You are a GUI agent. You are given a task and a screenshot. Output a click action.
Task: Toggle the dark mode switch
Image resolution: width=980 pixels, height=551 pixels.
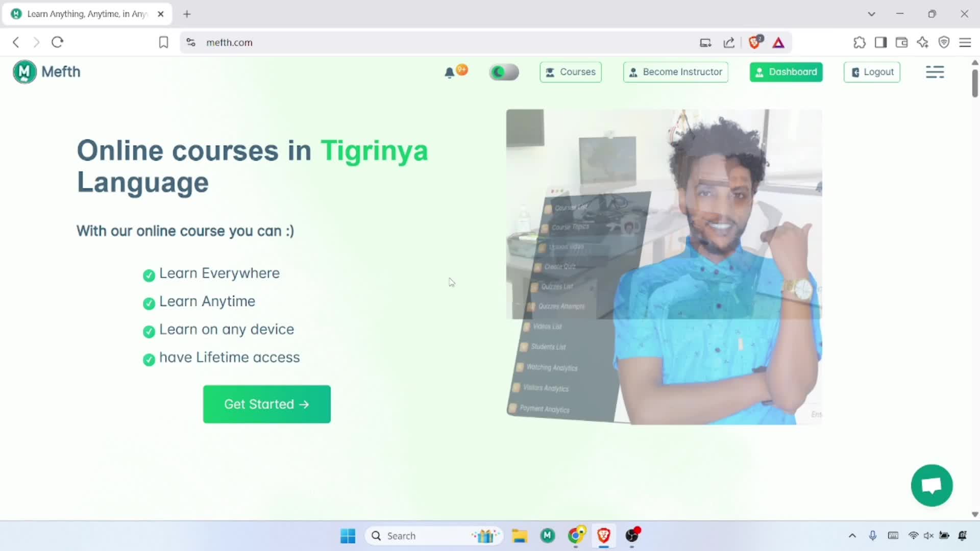tap(503, 72)
